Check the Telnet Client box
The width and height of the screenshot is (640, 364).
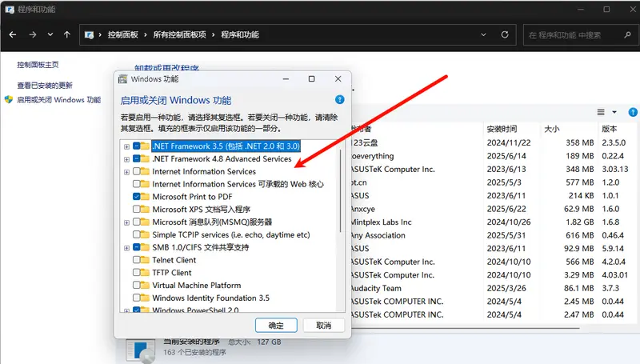(137, 259)
